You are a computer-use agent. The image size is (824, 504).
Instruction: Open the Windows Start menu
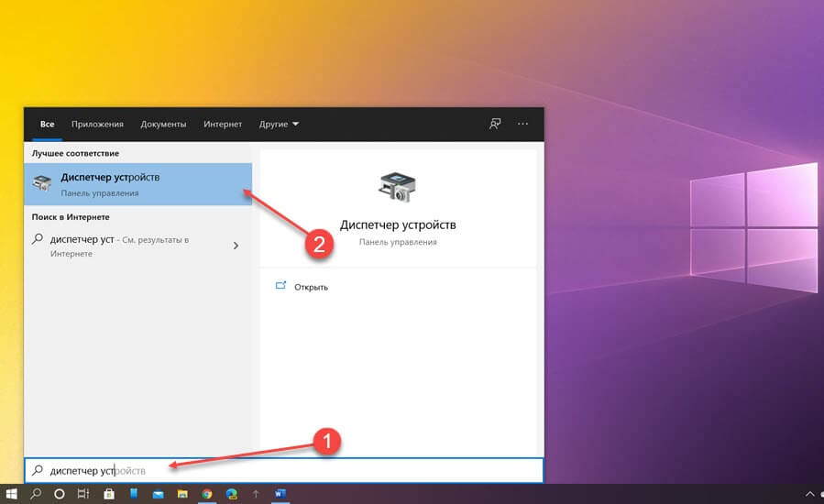pyautogui.click(x=11, y=494)
